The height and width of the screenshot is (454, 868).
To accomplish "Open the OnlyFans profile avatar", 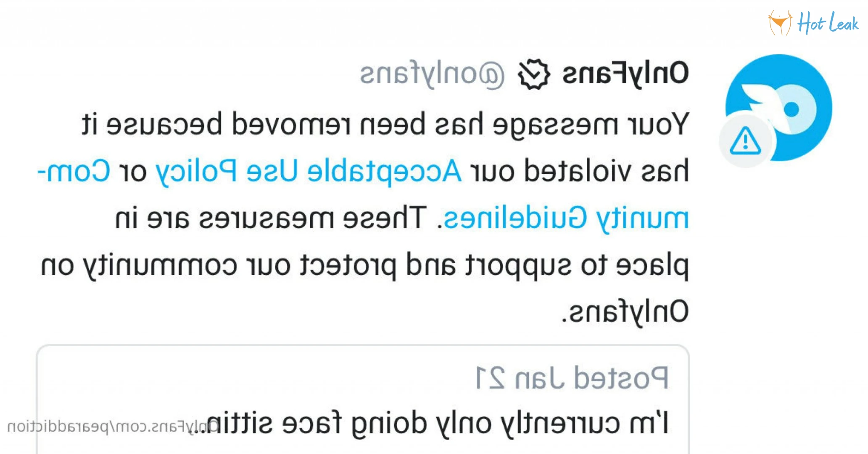I will (x=778, y=108).
